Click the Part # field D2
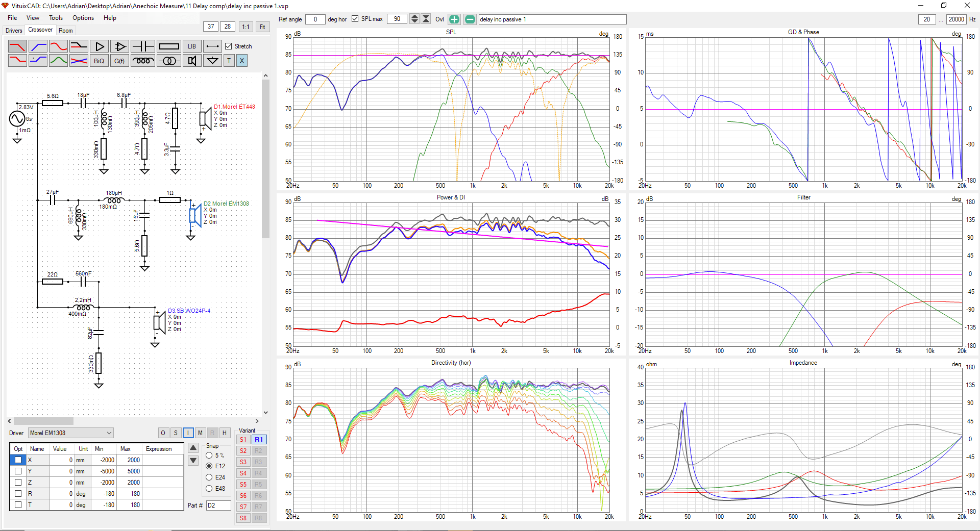 (x=218, y=505)
